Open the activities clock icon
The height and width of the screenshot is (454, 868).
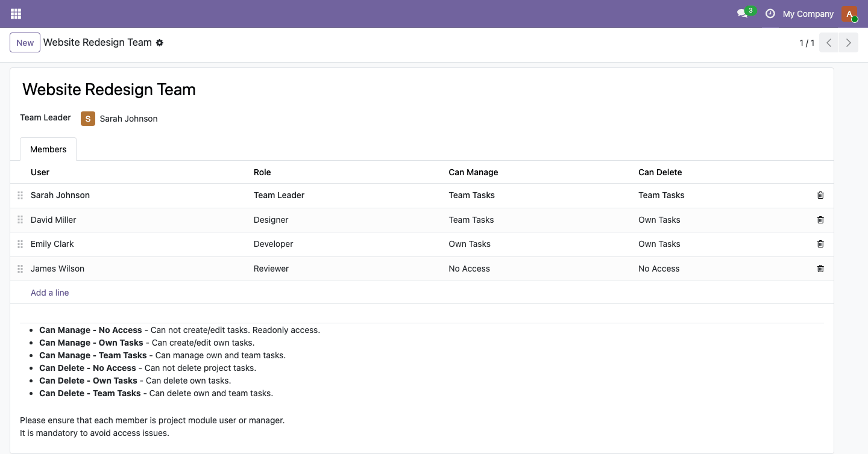tap(770, 14)
